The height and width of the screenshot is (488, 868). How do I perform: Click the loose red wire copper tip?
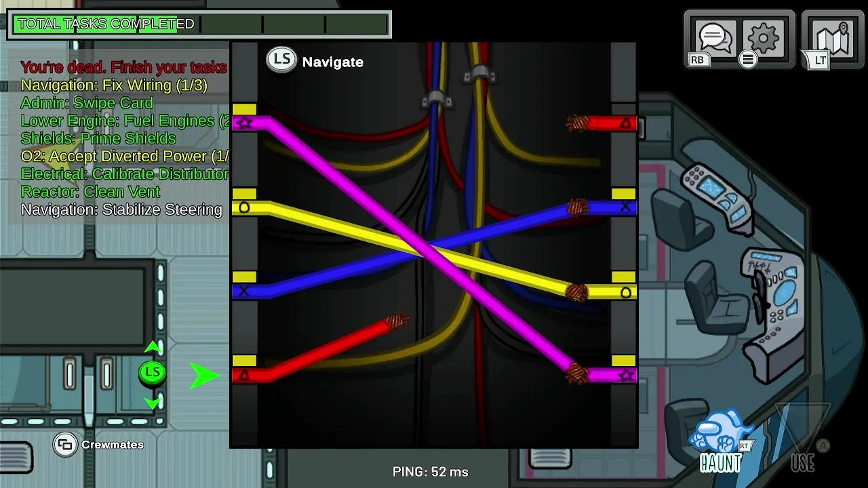click(397, 320)
